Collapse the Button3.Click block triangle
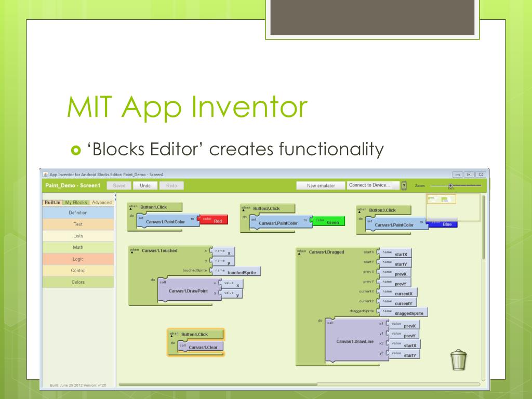 tap(360, 212)
